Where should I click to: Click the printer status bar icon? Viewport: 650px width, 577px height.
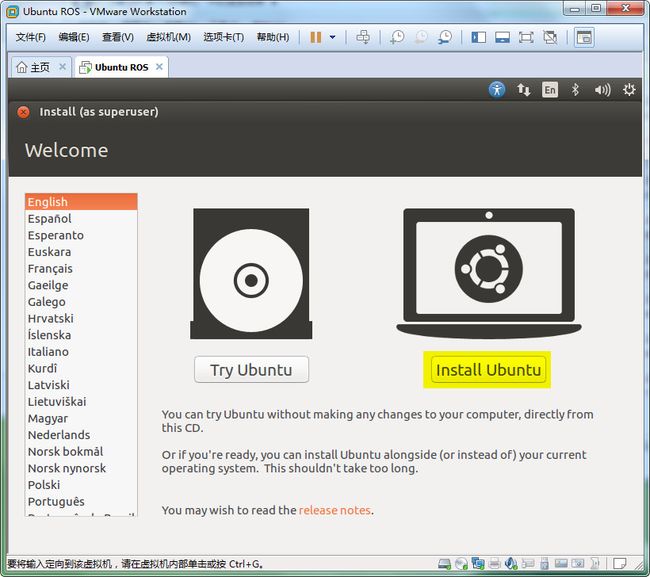[494, 564]
